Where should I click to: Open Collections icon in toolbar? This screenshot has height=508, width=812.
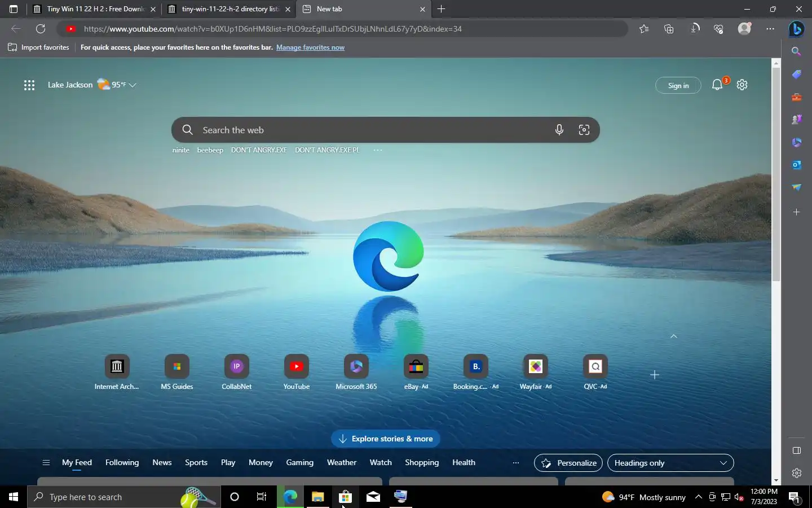(669, 29)
